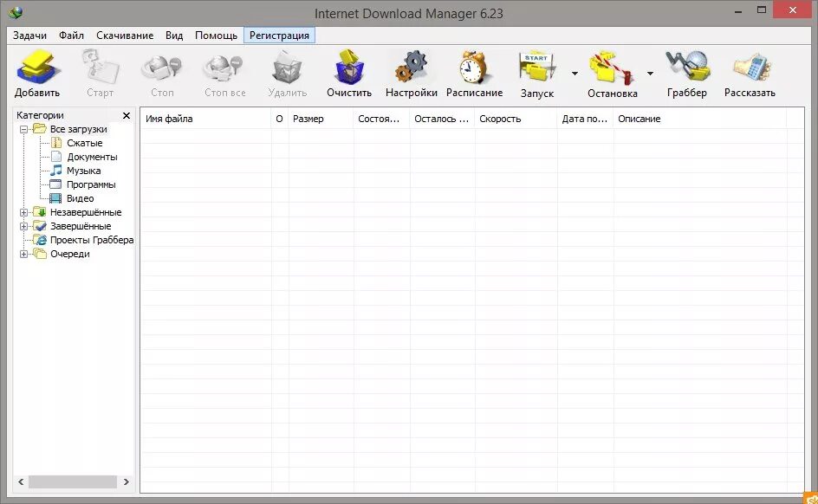Close the Категории panel
Screen dimensions: 818x504
(x=127, y=115)
